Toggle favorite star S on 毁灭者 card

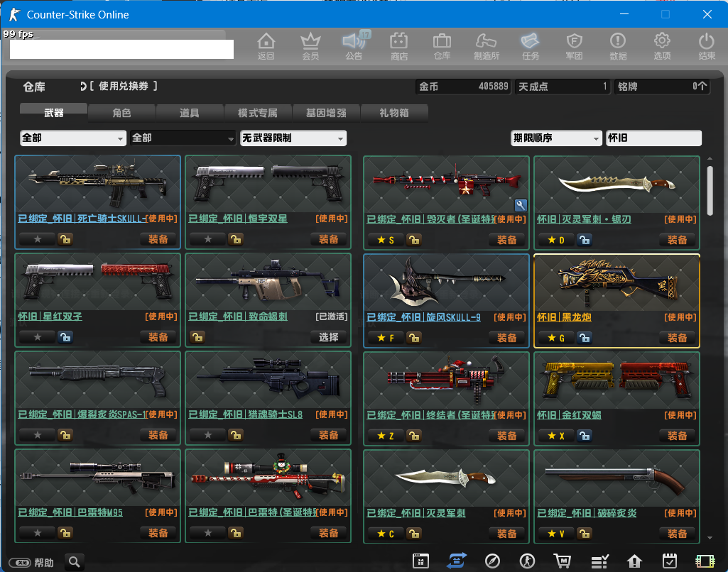pos(386,240)
